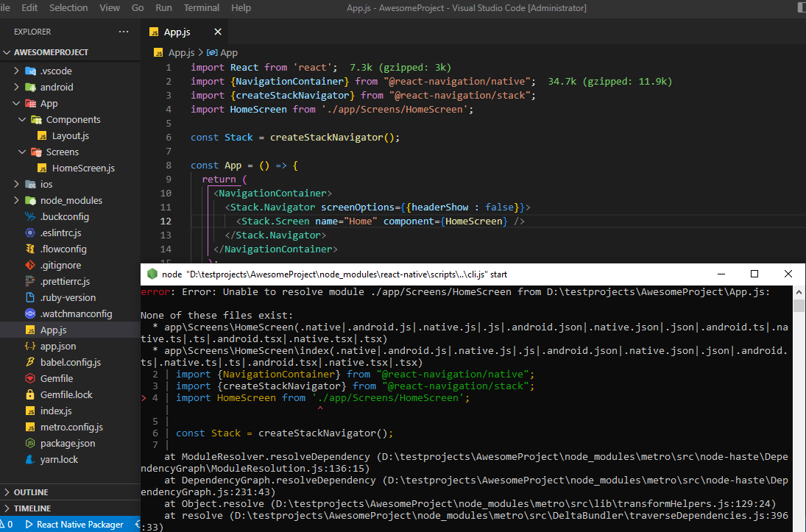Click the package.json Node icon

point(30,444)
